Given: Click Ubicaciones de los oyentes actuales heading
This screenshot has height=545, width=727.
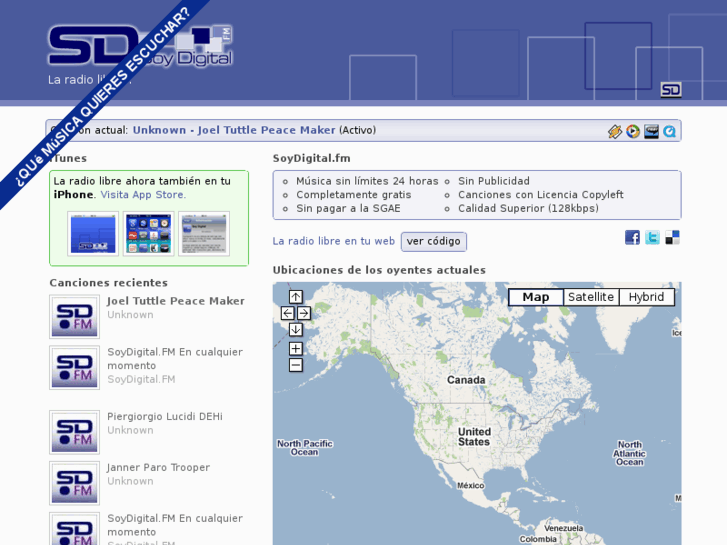Looking at the screenshot, I should tap(379, 270).
